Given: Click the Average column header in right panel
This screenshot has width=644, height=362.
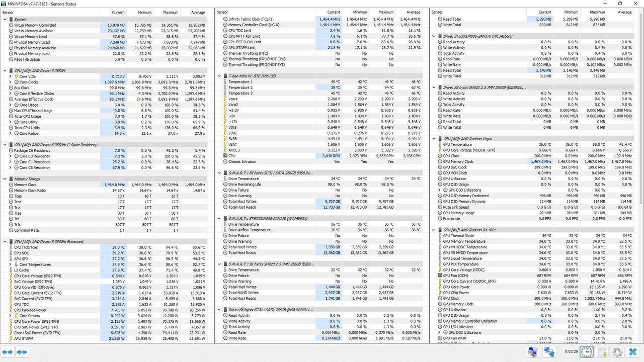Looking at the screenshot, I should [x=624, y=12].
